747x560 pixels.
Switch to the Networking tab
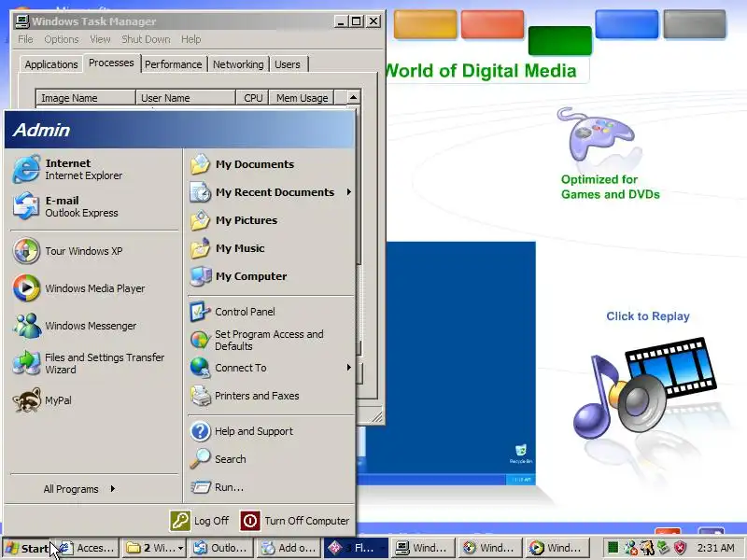pyautogui.click(x=238, y=64)
